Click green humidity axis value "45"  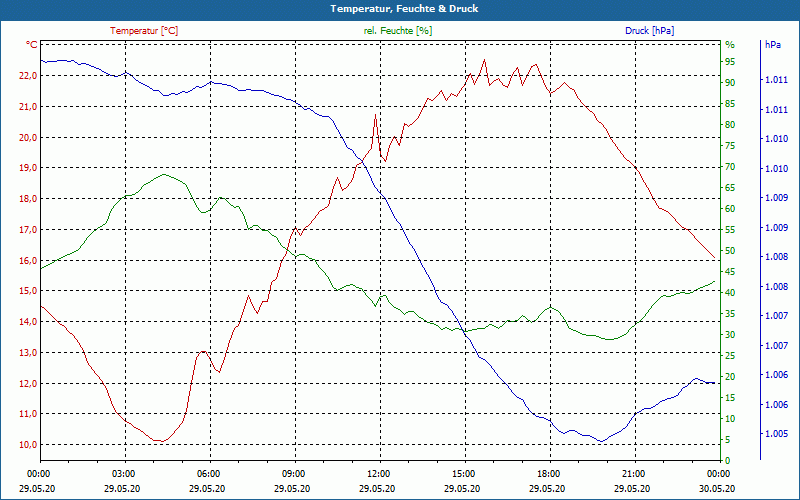pos(730,272)
